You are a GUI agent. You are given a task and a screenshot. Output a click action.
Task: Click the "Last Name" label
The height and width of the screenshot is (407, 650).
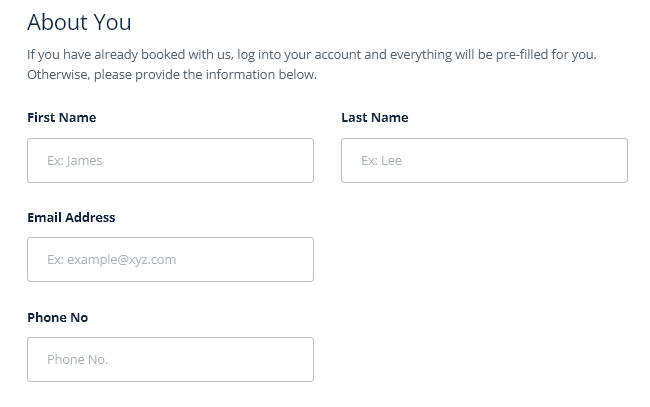coord(375,117)
